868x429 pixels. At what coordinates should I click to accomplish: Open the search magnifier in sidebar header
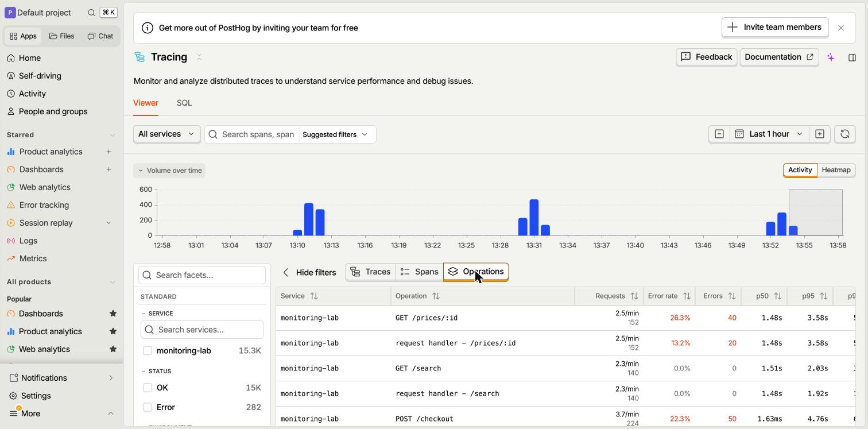91,13
